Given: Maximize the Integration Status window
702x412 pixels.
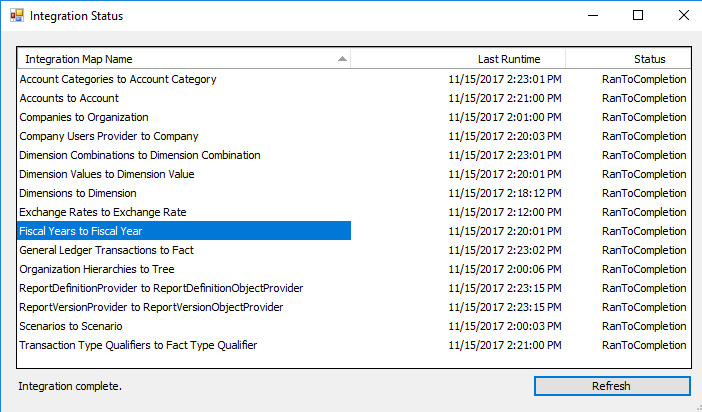Looking at the screenshot, I should pos(638,15).
